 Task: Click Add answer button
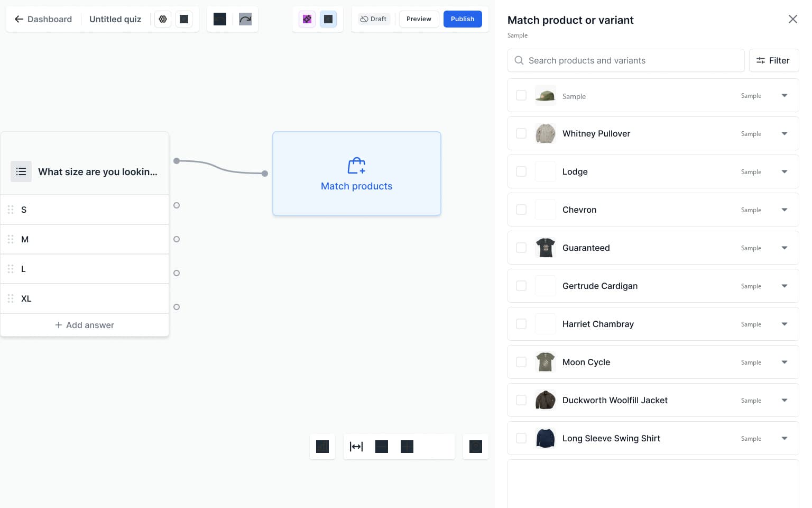[85, 325]
